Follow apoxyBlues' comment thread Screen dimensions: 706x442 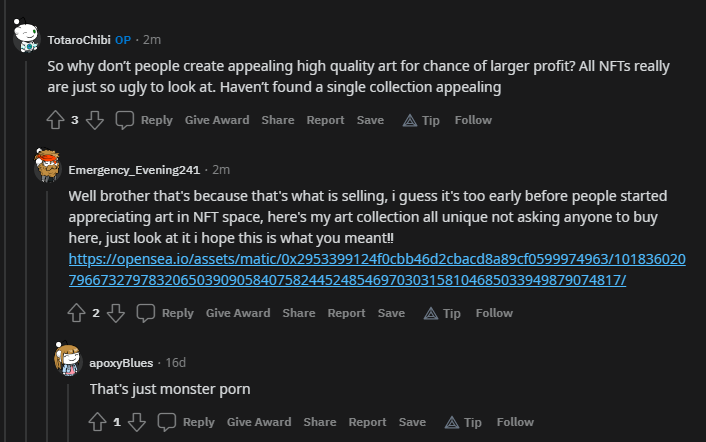pos(515,422)
